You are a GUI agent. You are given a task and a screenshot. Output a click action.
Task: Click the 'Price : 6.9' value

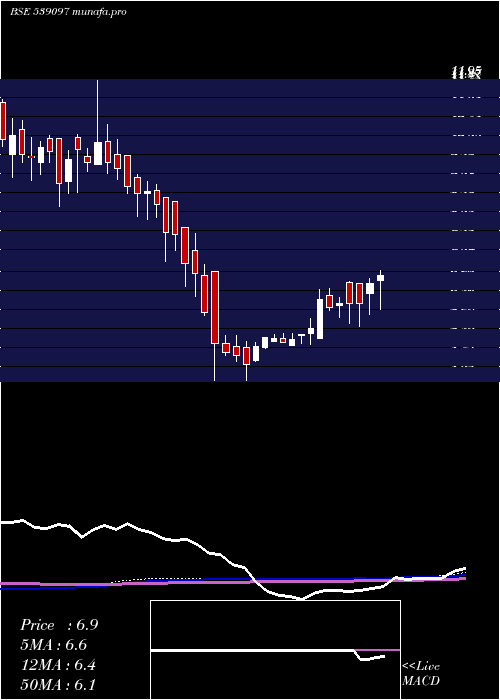(x=59, y=625)
